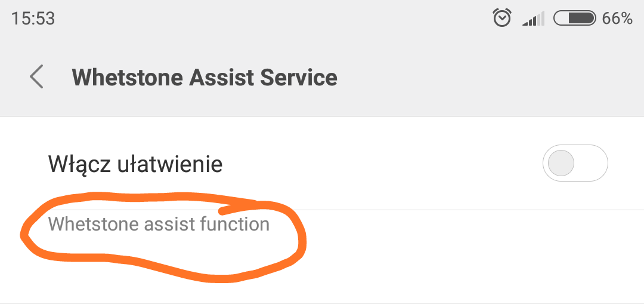Tap the grey knob of the switch
Image resolution: width=644 pixels, height=304 pixels.
point(561,163)
